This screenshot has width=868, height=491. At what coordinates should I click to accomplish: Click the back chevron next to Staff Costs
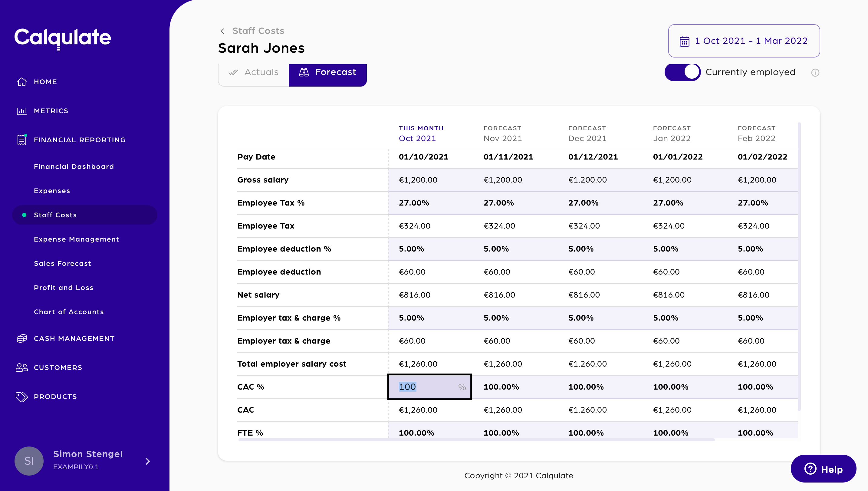(x=222, y=31)
